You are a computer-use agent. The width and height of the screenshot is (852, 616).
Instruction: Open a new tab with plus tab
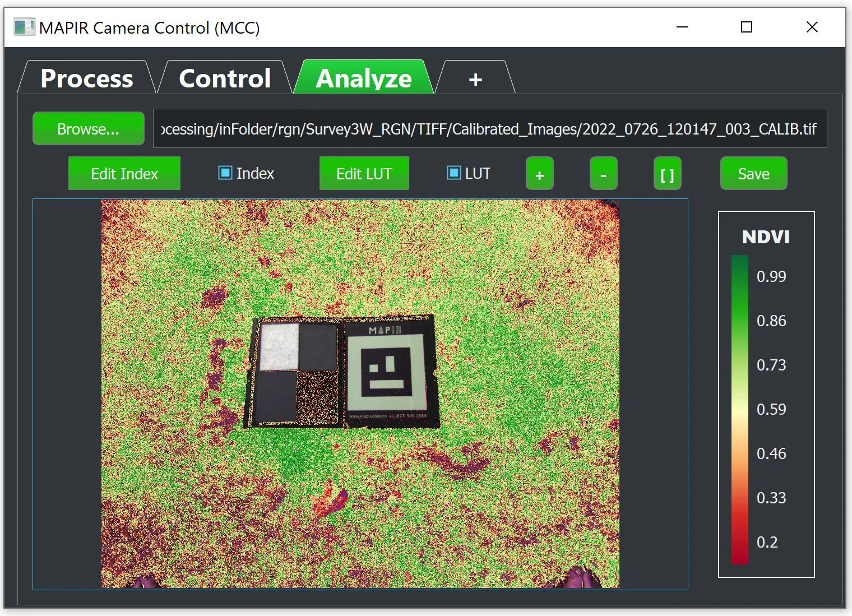[475, 79]
